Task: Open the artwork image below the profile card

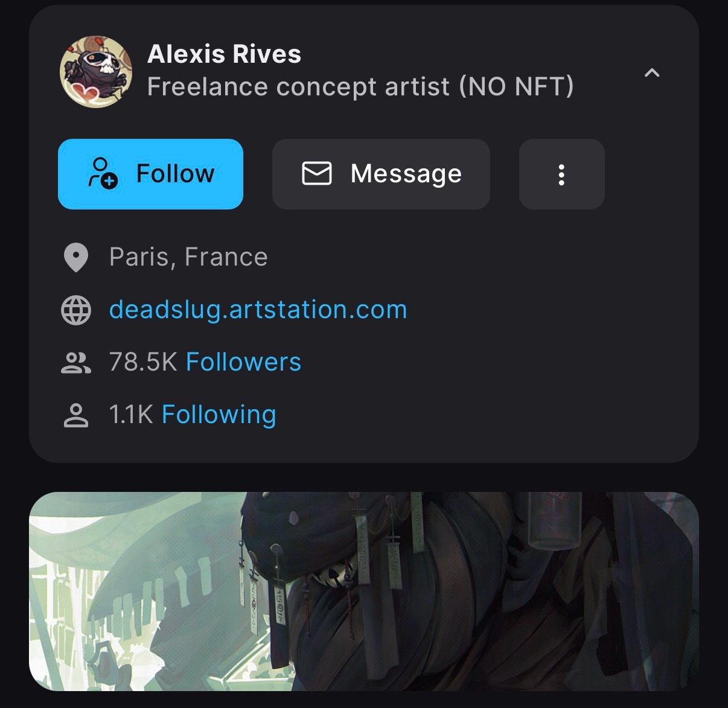Action: (x=363, y=591)
